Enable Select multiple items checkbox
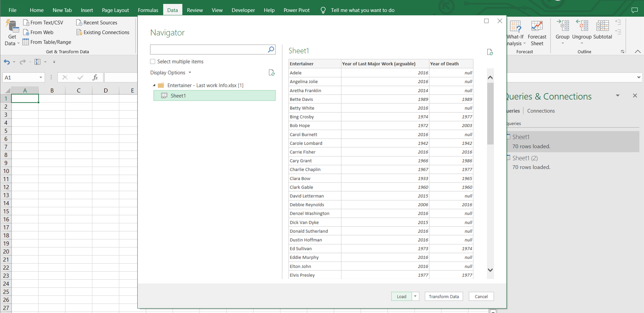The height and width of the screenshot is (313, 644). (153, 61)
